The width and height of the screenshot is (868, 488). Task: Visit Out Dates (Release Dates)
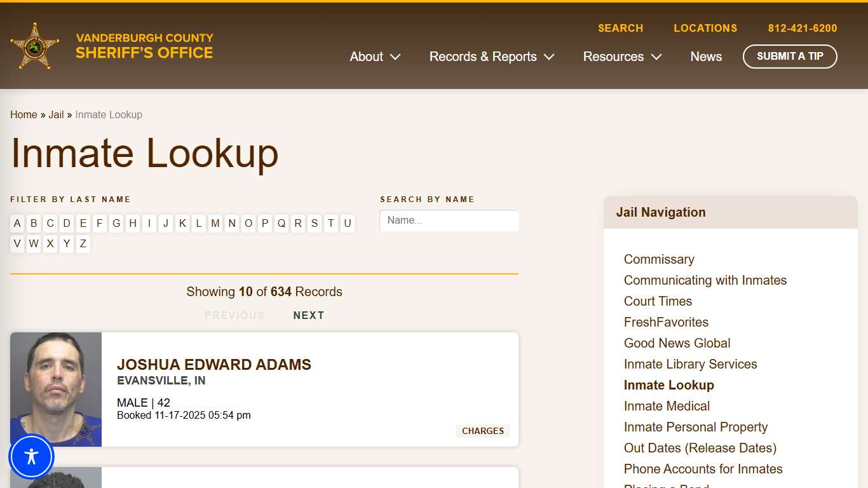coord(700,448)
